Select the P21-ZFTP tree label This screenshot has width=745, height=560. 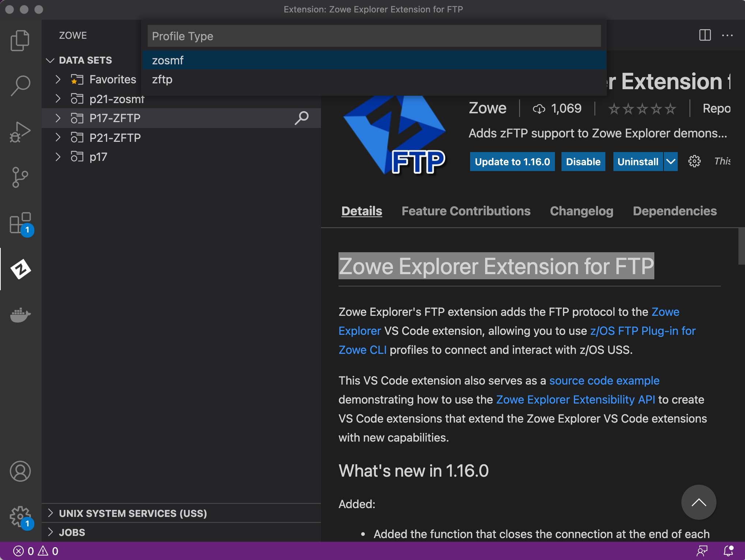pyautogui.click(x=115, y=137)
